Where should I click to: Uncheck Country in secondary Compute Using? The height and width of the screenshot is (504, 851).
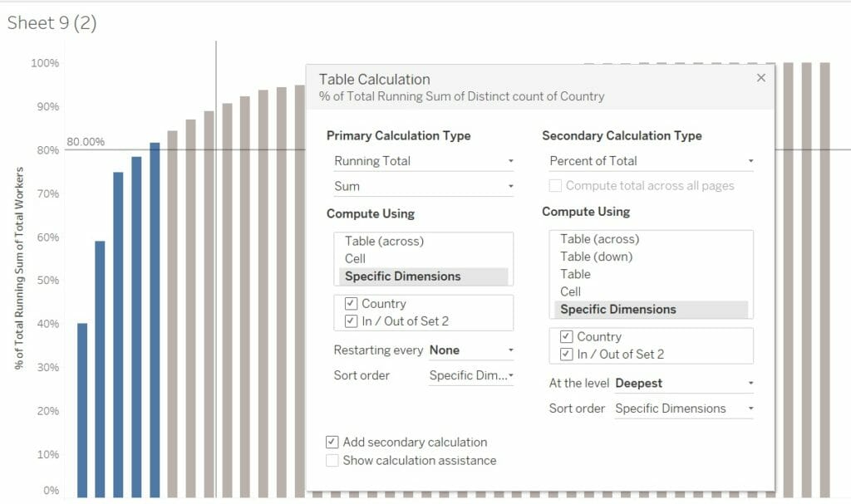[566, 337]
